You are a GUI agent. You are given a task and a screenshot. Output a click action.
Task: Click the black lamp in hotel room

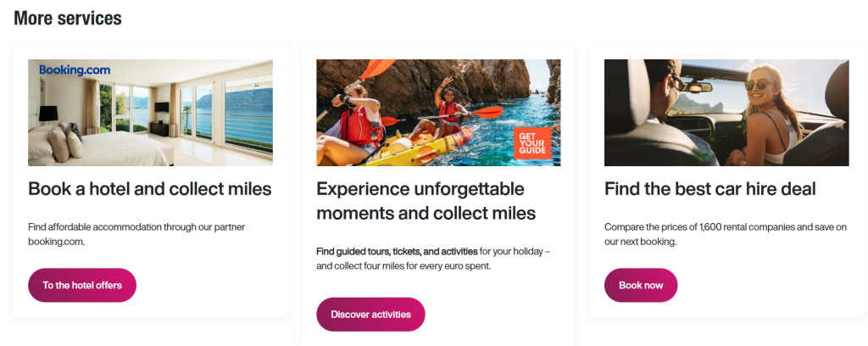(47, 113)
